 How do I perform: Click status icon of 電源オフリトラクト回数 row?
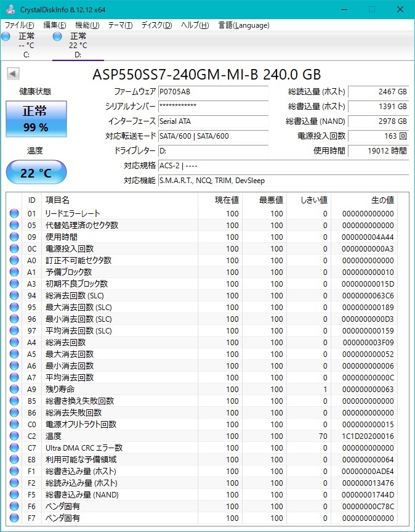14,424
